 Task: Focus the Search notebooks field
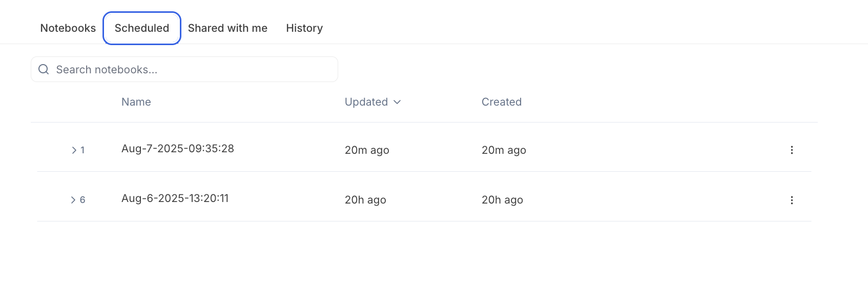(x=190, y=70)
